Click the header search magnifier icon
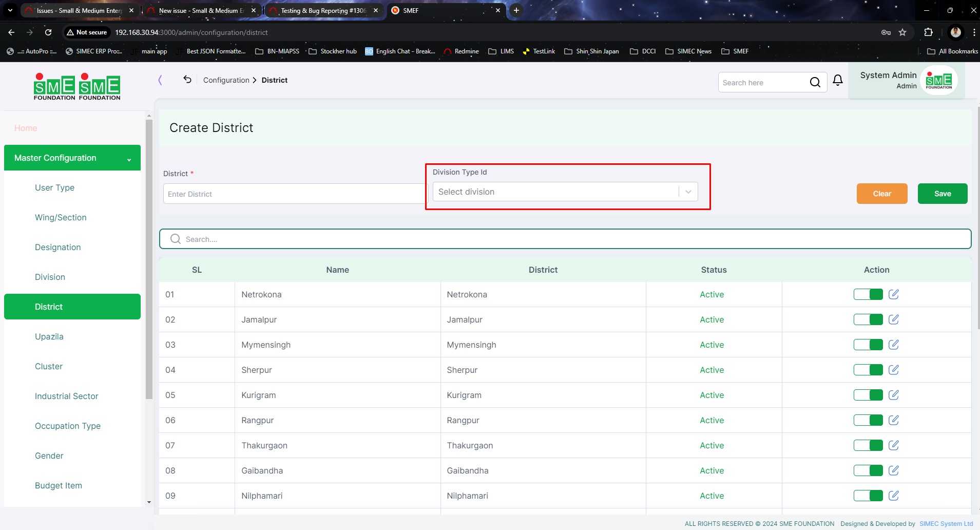Screen dimensions: 980x530 815,82
